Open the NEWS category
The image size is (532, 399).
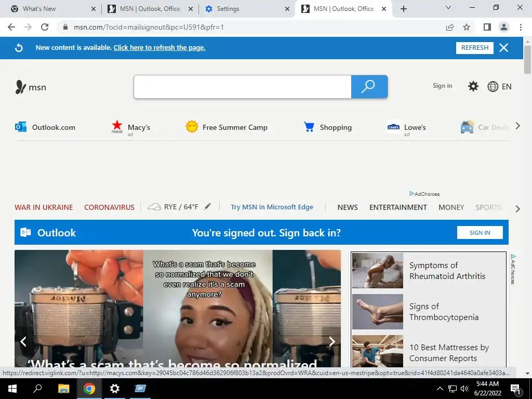(348, 207)
